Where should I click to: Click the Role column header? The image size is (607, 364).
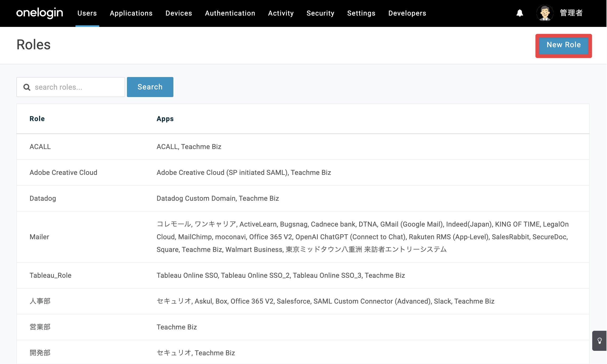(37, 119)
